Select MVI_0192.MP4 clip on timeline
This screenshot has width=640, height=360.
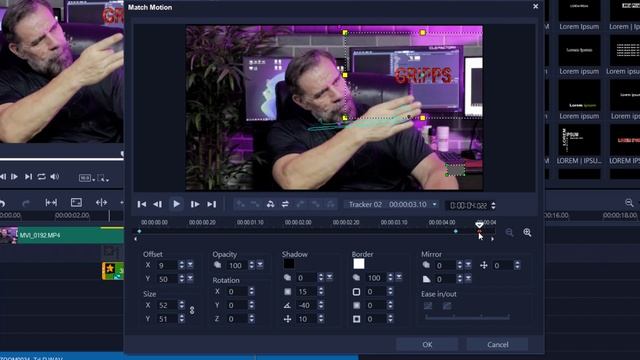(x=62, y=236)
